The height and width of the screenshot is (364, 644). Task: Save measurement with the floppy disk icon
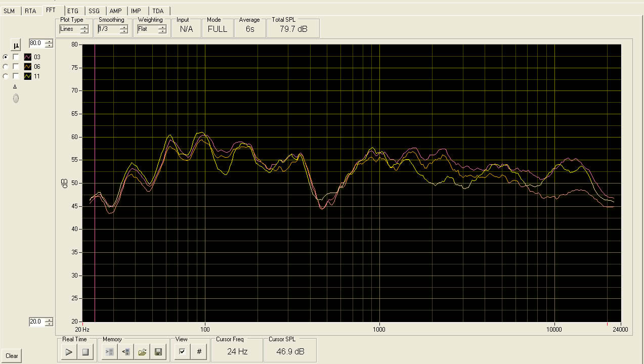click(158, 351)
